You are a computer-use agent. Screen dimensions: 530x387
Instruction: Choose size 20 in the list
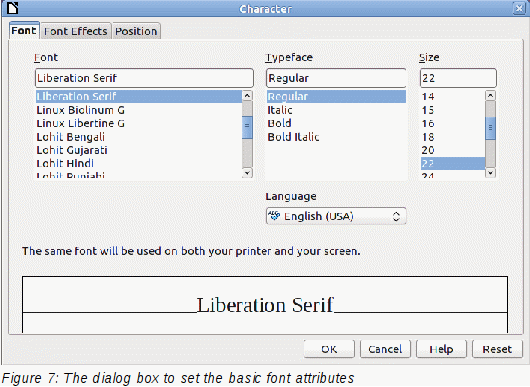click(x=453, y=150)
